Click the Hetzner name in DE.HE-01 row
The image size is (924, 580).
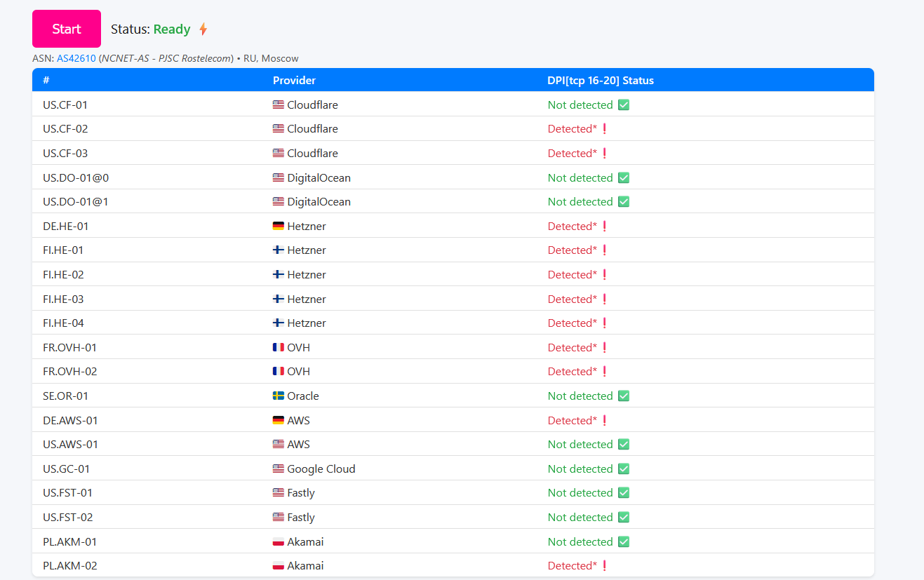[307, 227]
